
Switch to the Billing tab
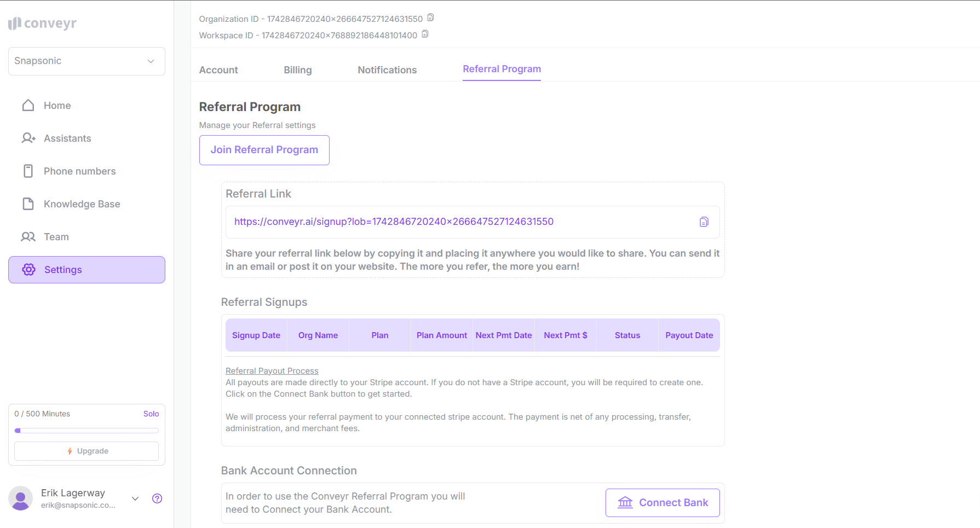(298, 70)
